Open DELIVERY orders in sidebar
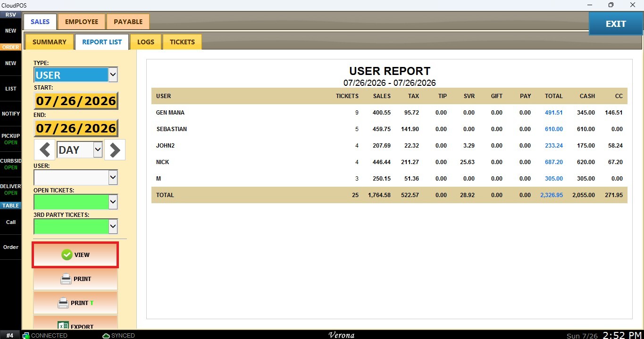Viewport: 644px width, 339px height. click(x=10, y=190)
